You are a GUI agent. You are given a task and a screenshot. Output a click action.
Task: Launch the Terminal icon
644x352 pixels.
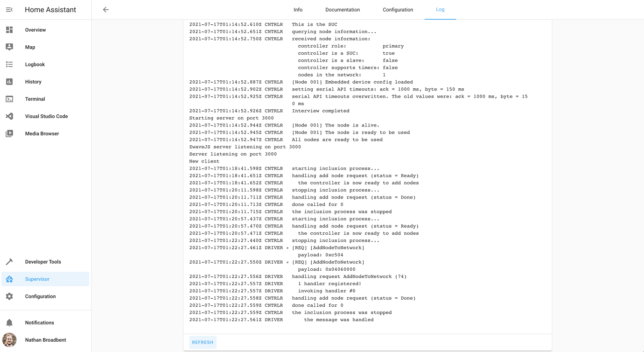[9, 99]
